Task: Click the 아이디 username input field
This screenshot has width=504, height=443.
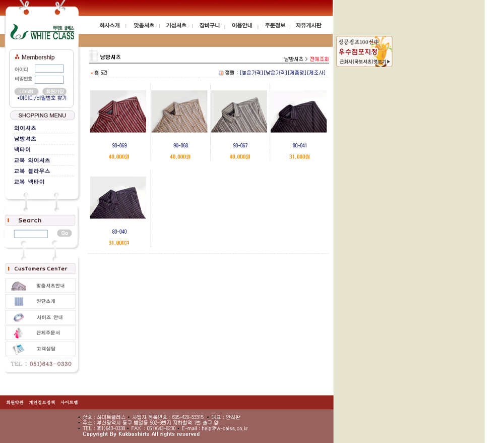Action: click(x=49, y=69)
